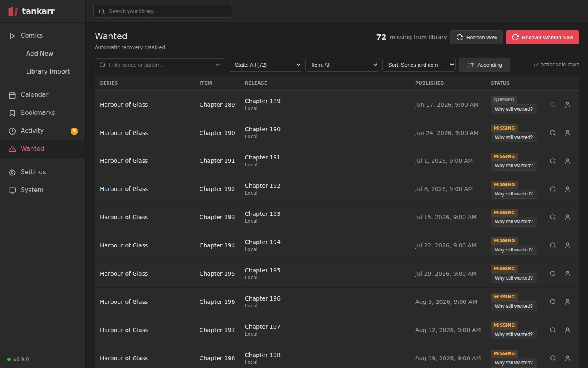Screen dimensions: 588x368
Task: Click the Published column header
Action: click(x=430, y=83)
